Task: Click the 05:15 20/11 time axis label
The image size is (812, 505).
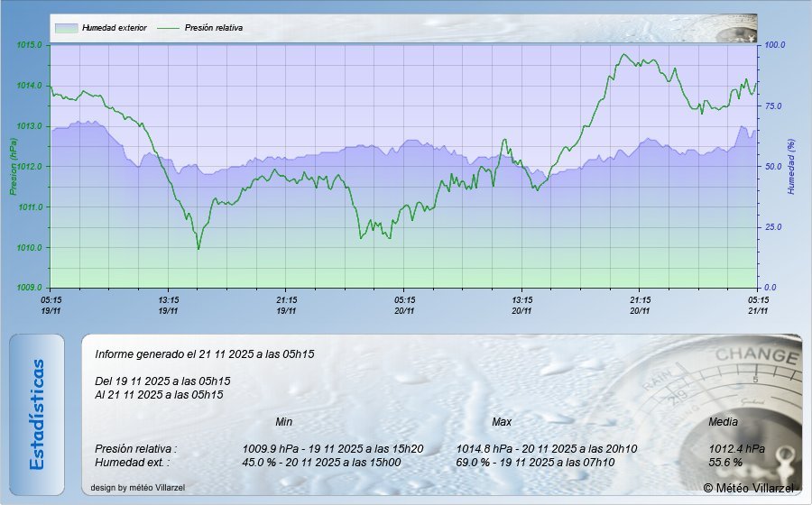Action: (404, 305)
